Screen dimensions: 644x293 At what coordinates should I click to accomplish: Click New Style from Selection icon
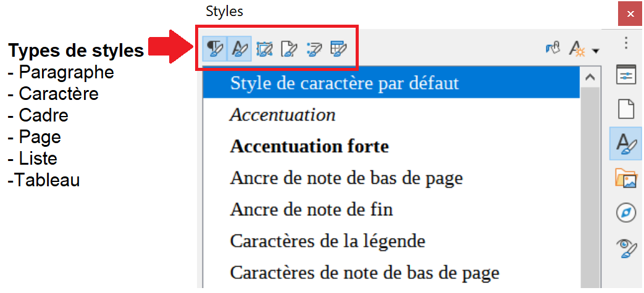577,49
